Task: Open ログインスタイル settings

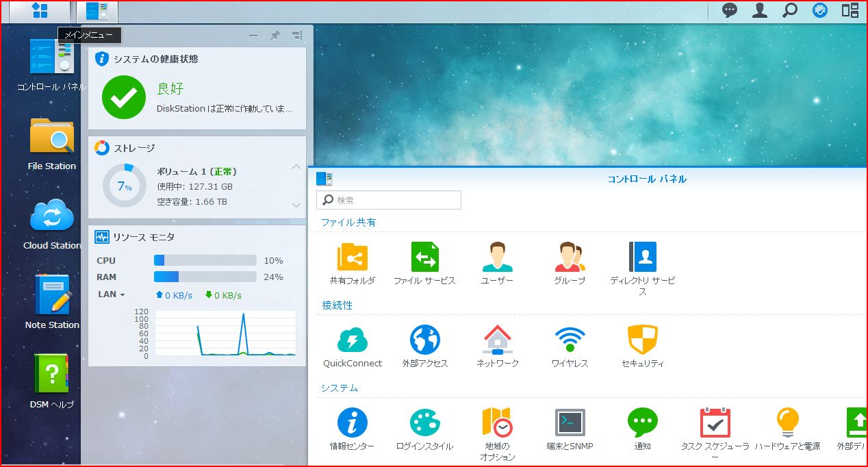Action: pyautogui.click(x=424, y=429)
